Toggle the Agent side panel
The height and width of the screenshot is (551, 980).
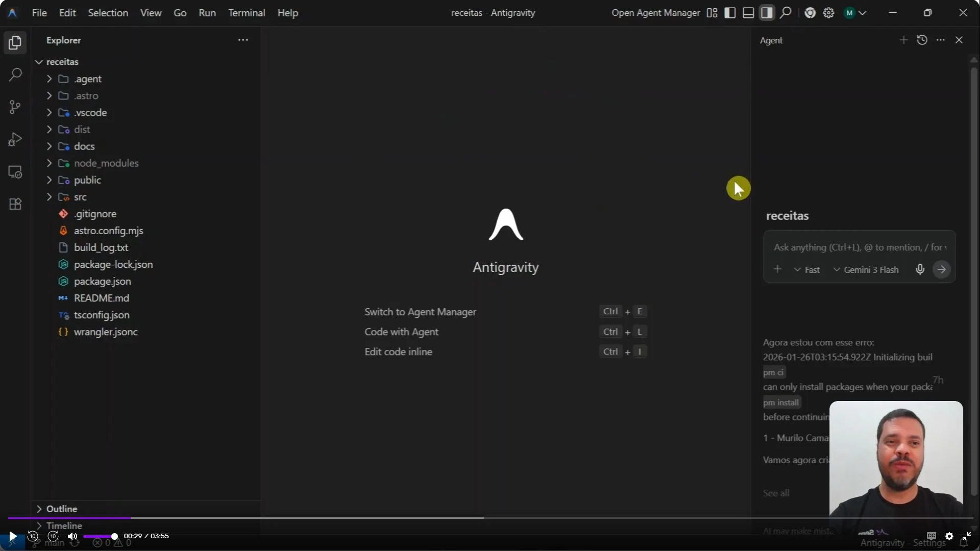click(767, 13)
